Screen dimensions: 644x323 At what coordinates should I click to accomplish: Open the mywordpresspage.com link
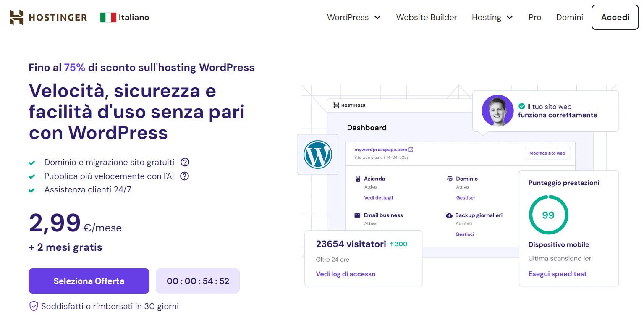[381, 150]
